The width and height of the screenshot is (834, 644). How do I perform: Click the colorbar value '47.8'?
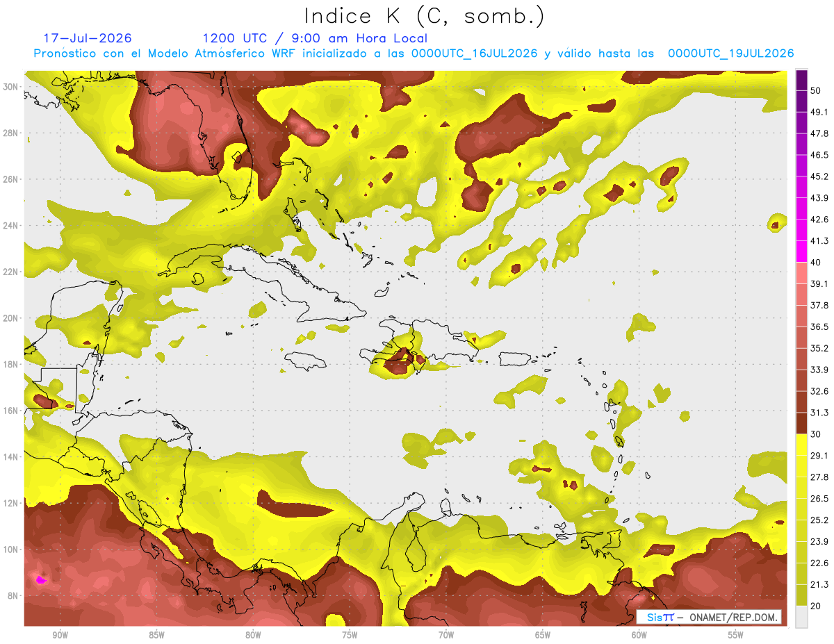[x=819, y=133]
